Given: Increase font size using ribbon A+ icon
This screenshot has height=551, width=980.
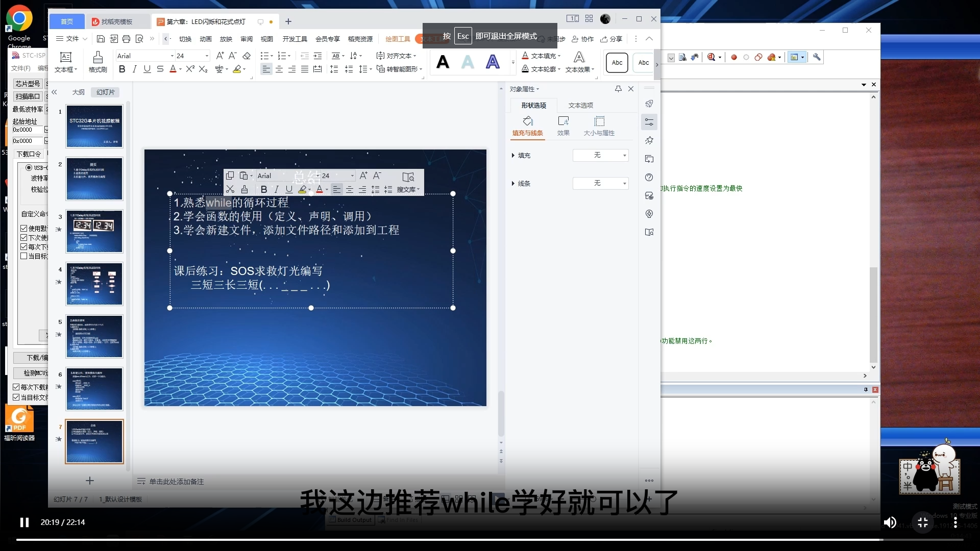Looking at the screenshot, I should coord(220,56).
